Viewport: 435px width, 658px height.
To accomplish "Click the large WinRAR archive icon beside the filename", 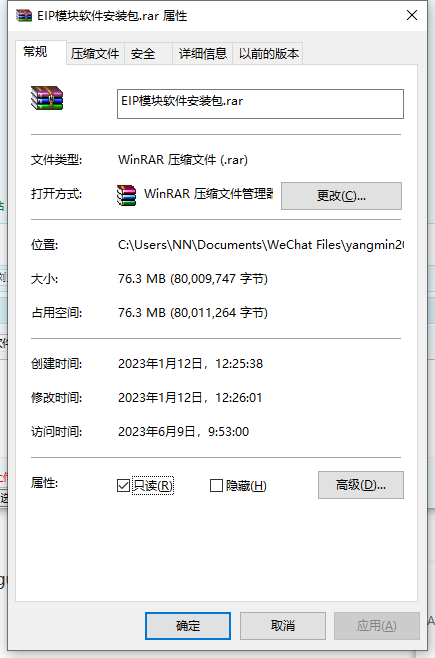I will pos(47,98).
